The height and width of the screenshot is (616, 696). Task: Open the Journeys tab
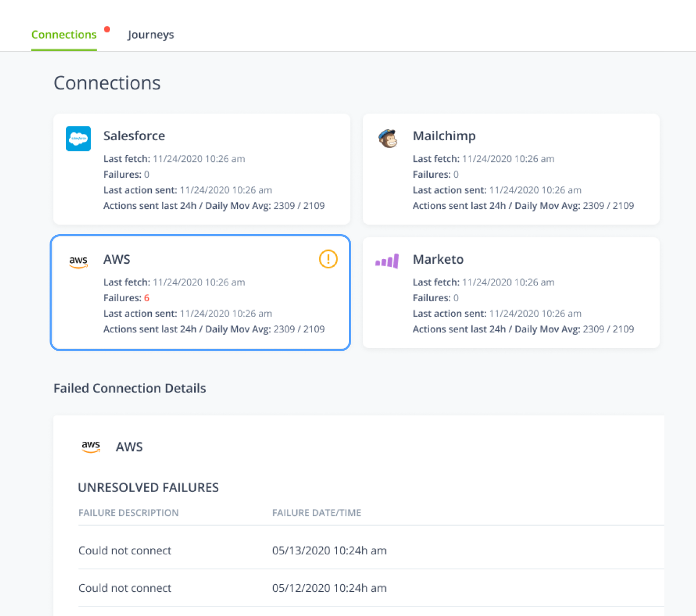(151, 35)
